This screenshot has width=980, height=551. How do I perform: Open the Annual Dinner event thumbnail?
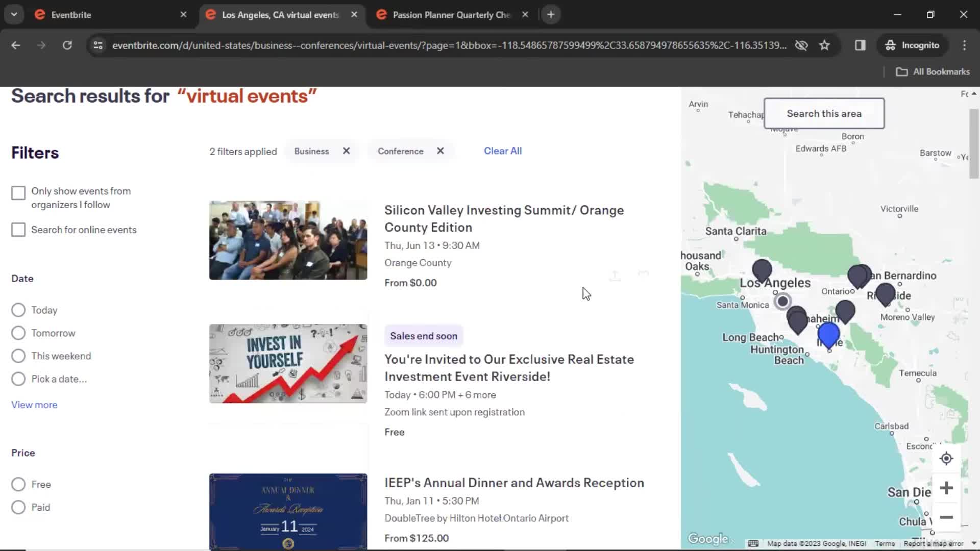click(288, 512)
